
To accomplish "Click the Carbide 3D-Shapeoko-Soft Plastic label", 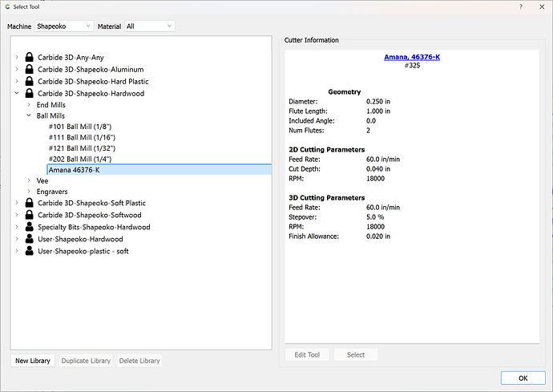I will 91,204.
